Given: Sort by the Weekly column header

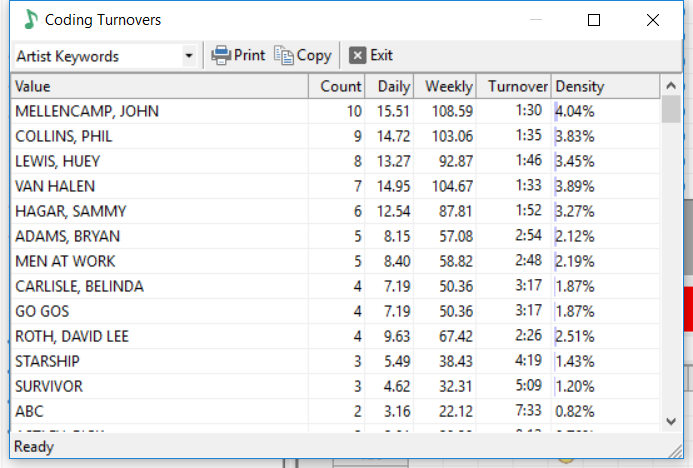Looking at the screenshot, I should (x=445, y=86).
